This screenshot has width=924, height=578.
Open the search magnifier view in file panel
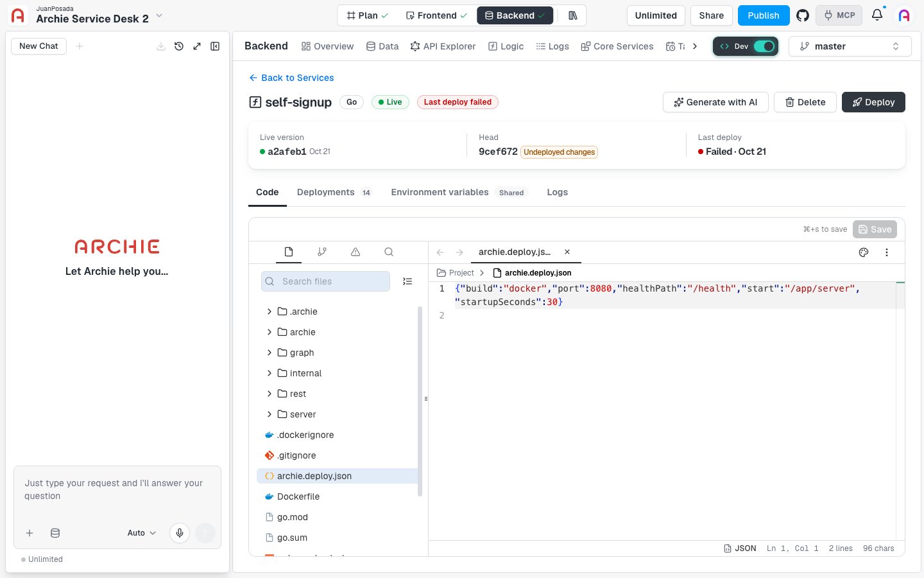tap(389, 252)
